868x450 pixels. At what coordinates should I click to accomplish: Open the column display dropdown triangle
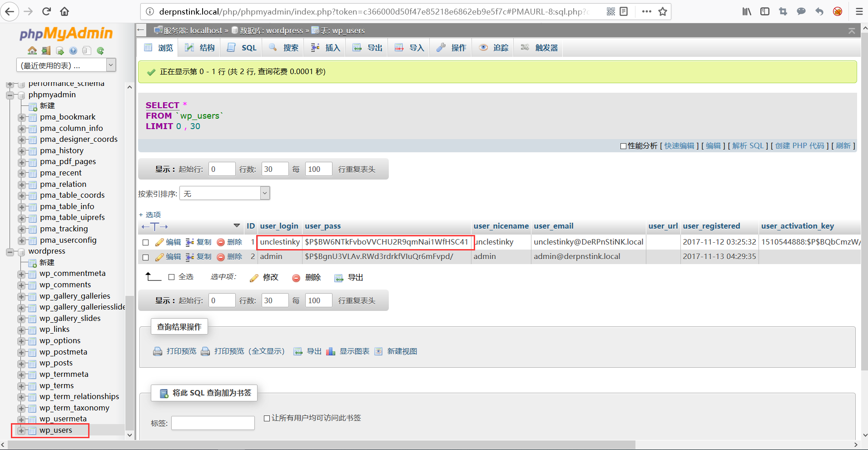[x=237, y=225]
